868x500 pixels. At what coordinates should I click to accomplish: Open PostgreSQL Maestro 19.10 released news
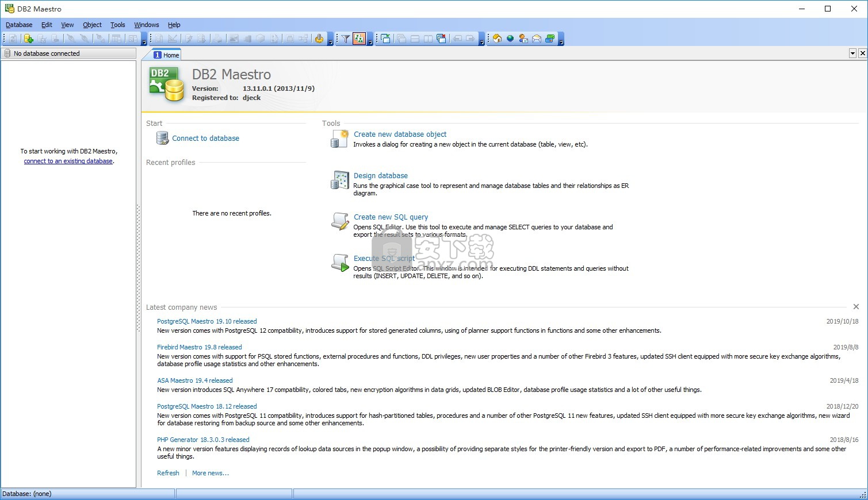(x=207, y=321)
